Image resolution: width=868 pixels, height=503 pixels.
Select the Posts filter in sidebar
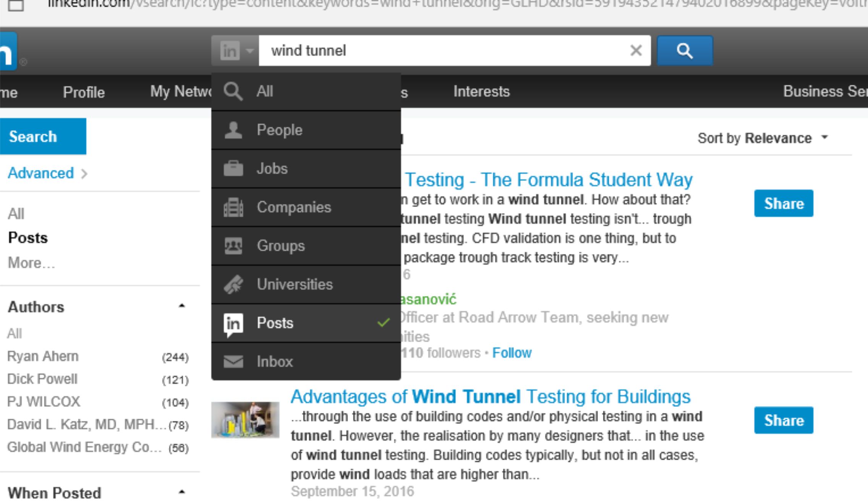[28, 238]
